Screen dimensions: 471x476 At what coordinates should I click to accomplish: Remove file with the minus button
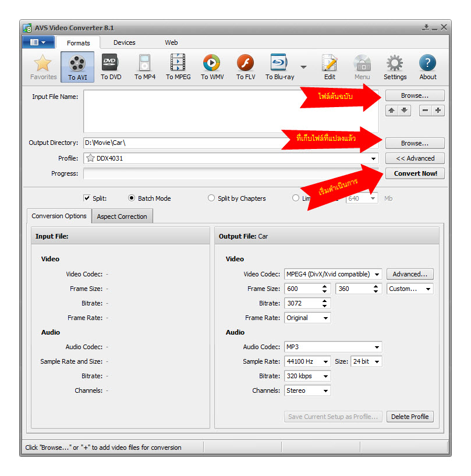[426, 111]
